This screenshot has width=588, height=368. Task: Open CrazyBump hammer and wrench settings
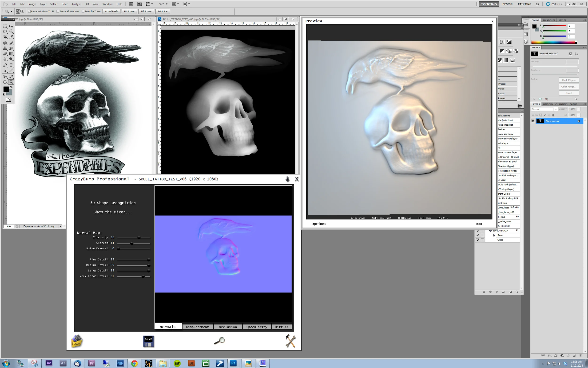click(290, 341)
